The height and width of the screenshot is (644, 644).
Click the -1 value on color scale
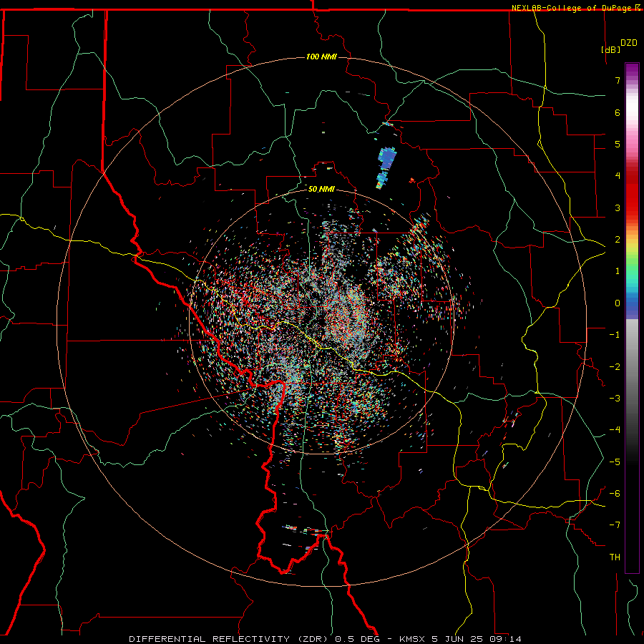tap(615, 335)
